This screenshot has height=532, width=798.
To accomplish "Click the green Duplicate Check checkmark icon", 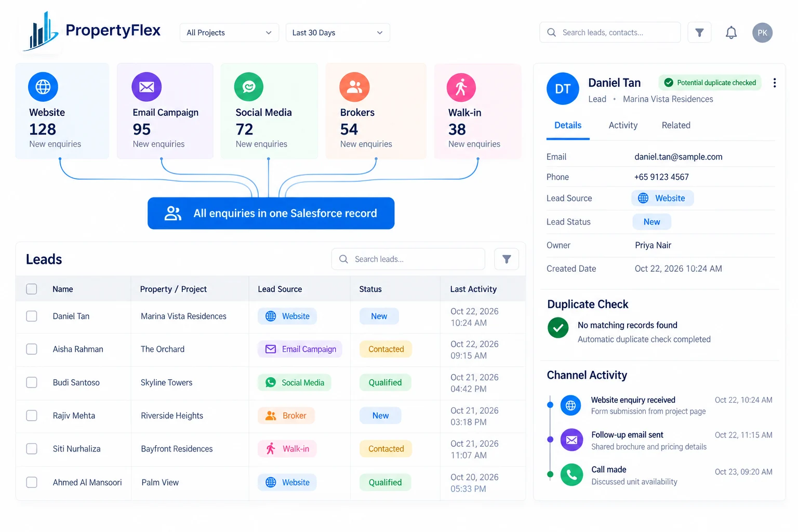I will click(558, 328).
